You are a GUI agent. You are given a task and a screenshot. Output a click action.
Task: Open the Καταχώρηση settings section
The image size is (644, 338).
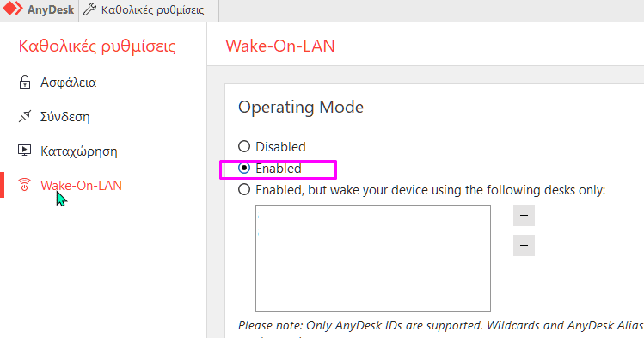tap(78, 151)
